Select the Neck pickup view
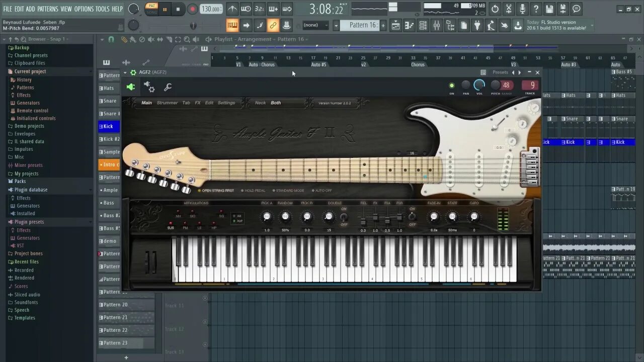 (x=260, y=103)
